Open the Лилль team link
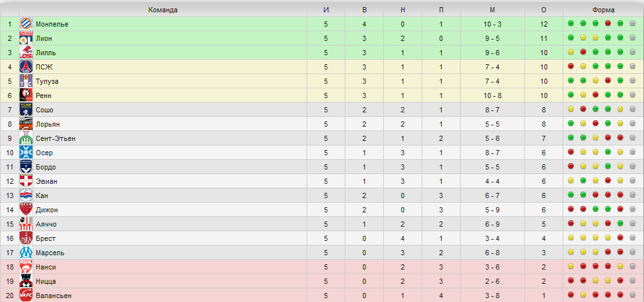The height and width of the screenshot is (302, 644). [46, 53]
